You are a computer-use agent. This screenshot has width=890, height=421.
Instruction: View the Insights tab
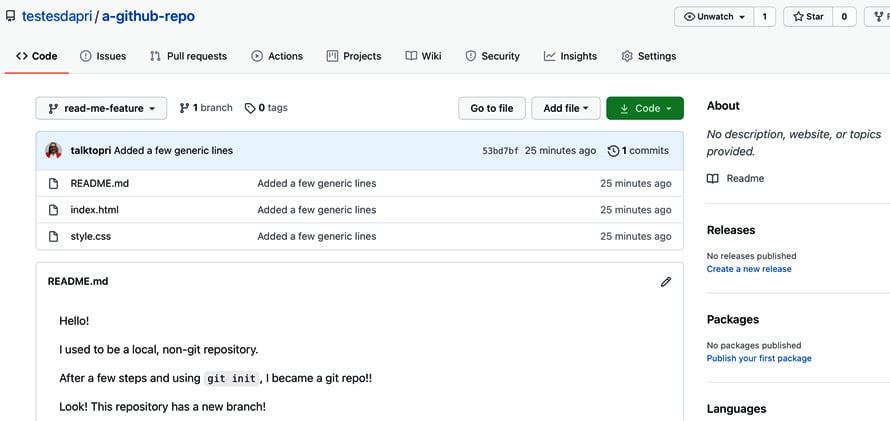coord(570,56)
